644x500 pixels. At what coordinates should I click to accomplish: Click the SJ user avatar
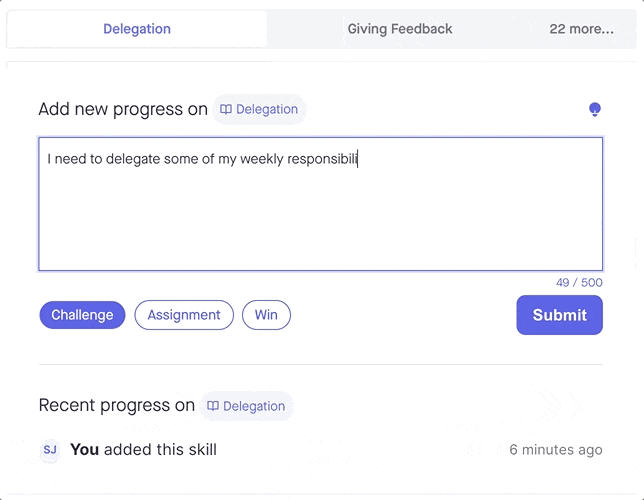(50, 450)
